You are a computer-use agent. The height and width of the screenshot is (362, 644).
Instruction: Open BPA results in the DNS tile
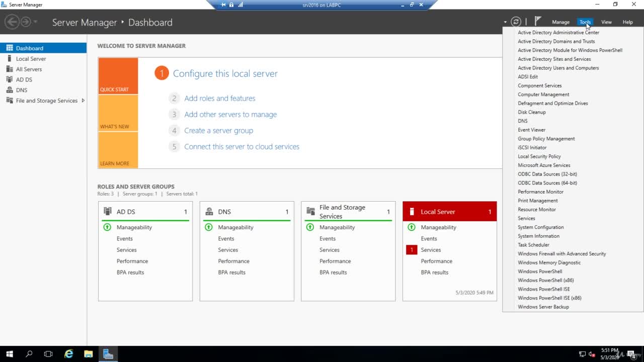click(232, 273)
